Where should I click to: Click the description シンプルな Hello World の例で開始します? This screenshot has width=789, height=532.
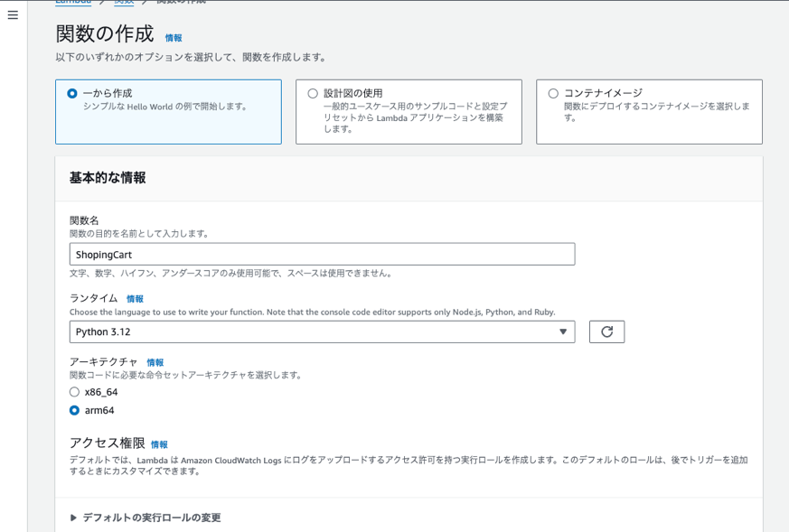pyautogui.click(x=165, y=107)
